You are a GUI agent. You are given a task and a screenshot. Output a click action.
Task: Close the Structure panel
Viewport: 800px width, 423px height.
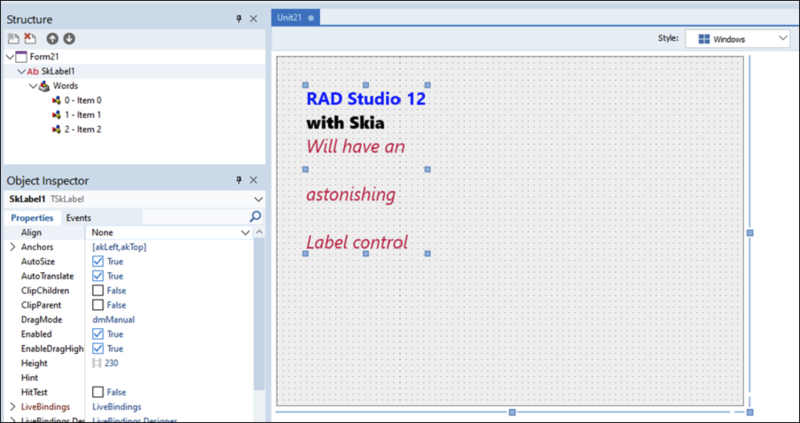click(x=253, y=19)
